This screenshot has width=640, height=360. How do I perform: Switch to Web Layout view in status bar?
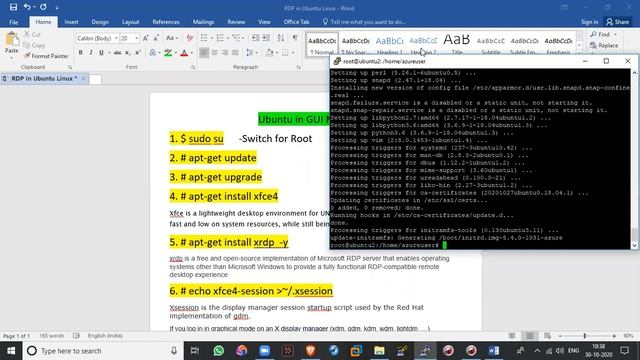tap(547, 336)
